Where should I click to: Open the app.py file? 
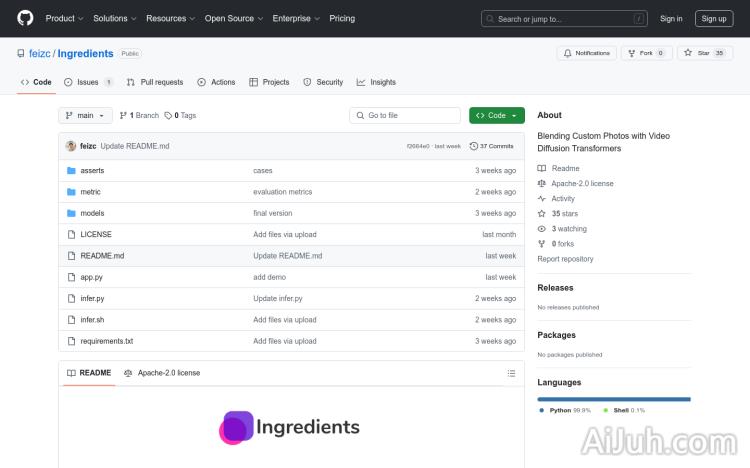tap(91, 277)
